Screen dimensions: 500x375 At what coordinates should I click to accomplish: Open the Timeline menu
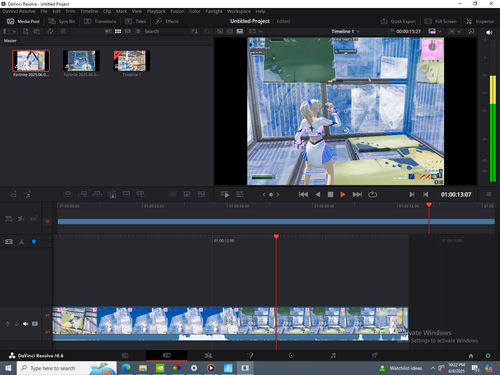89,11
